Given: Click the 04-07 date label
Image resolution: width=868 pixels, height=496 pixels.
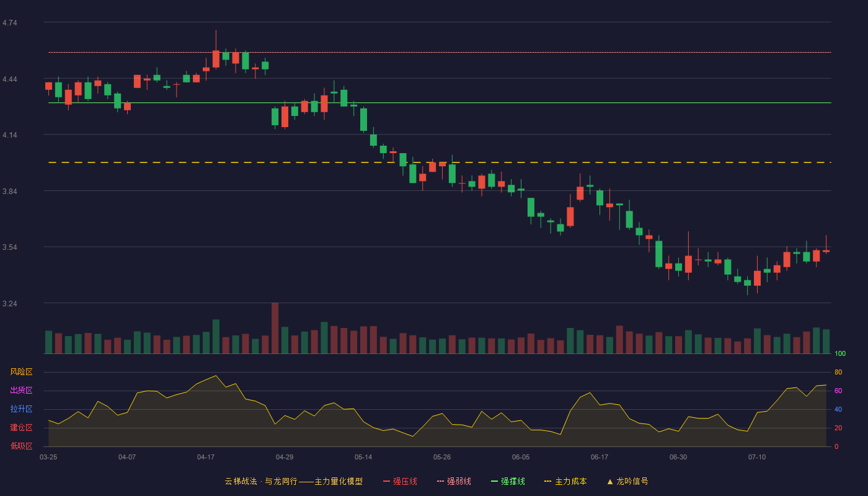Looking at the screenshot, I should (x=127, y=457).
